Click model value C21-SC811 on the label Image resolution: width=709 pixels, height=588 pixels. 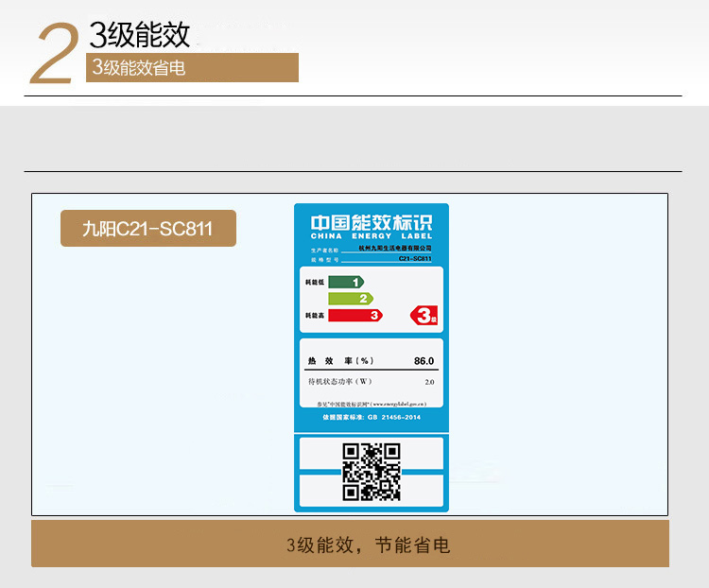click(415, 258)
